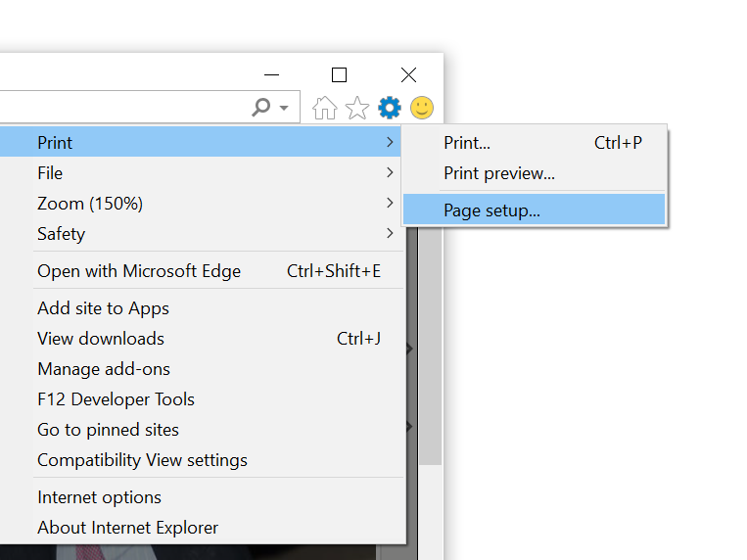Viewport: 747px width, 560px height.
Task: Choose Print... in the Print submenu
Action: (x=534, y=143)
